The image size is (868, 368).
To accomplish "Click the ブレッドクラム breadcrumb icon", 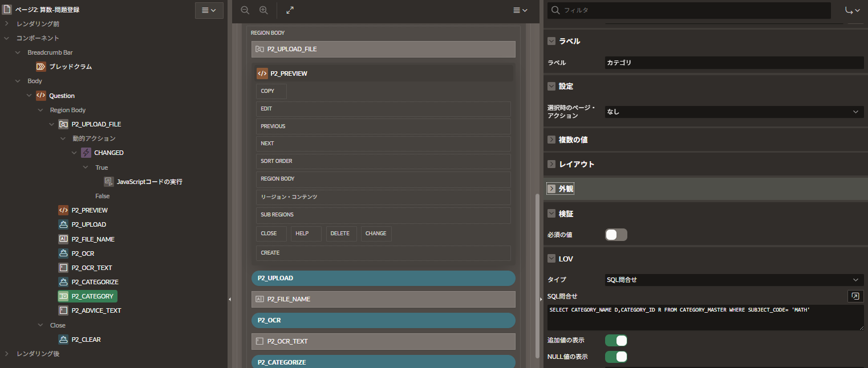I will 41,67.
